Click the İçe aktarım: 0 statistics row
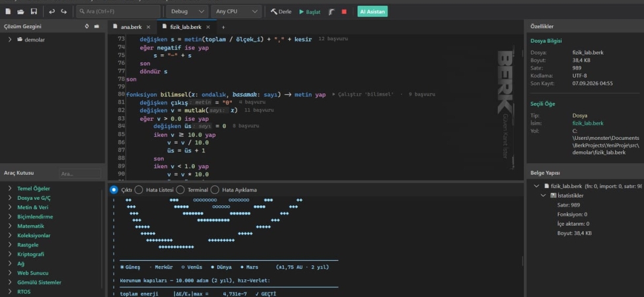 [573, 224]
